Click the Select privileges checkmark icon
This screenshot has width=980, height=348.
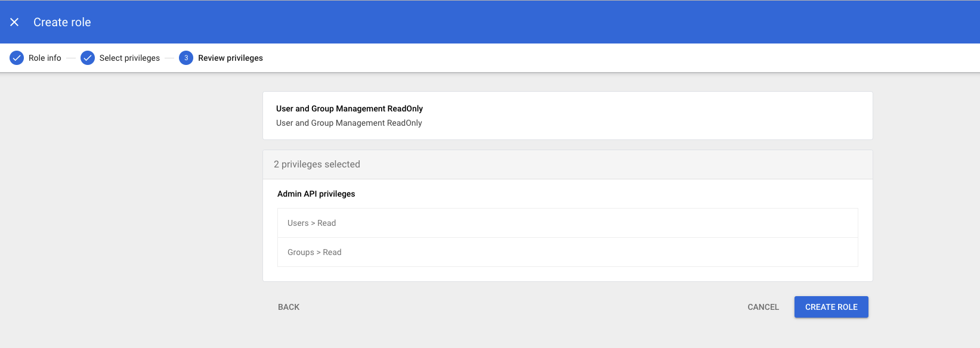(88, 58)
